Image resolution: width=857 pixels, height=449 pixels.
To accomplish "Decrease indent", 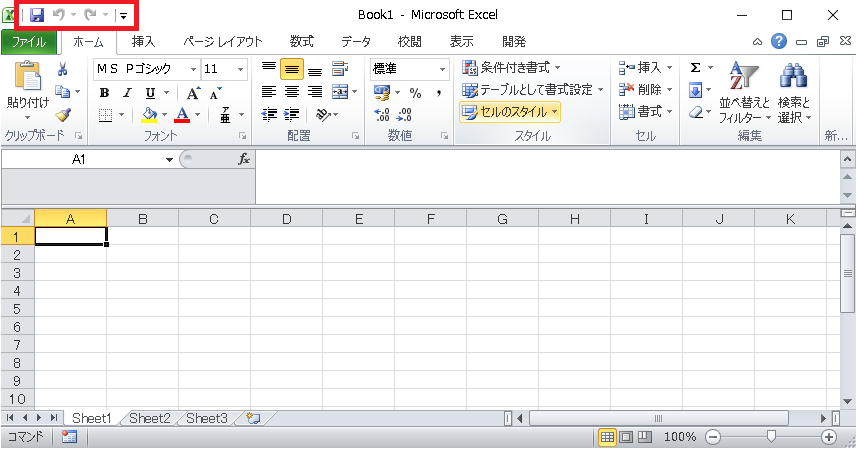I will (x=268, y=114).
